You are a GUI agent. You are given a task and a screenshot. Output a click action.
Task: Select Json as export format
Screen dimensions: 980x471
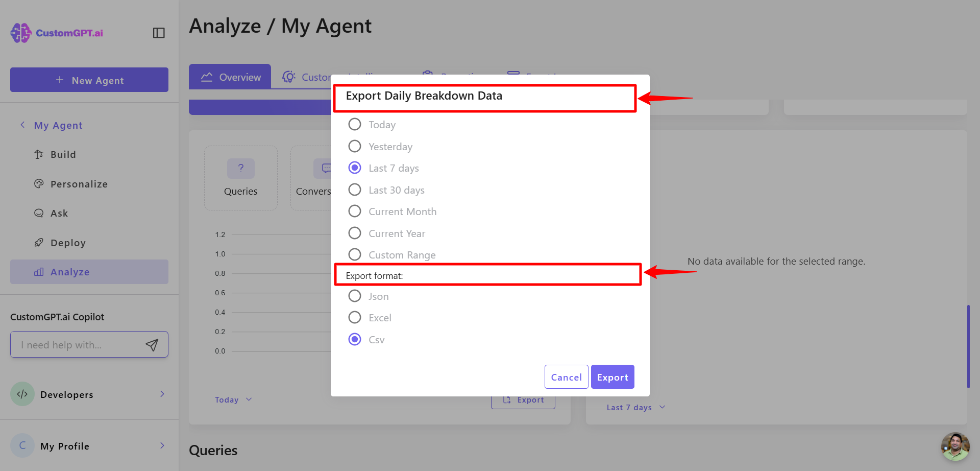point(355,296)
